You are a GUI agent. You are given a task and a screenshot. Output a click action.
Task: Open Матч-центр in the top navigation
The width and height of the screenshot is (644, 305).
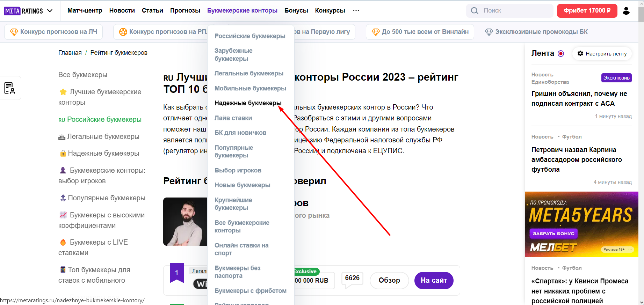85,10
